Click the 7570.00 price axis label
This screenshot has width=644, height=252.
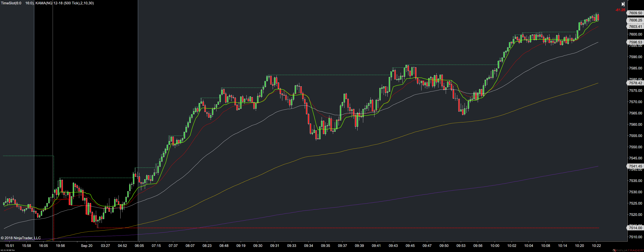(x=636, y=102)
